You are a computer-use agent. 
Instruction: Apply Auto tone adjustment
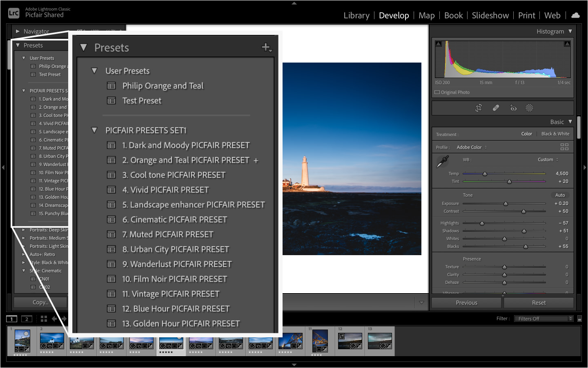559,195
